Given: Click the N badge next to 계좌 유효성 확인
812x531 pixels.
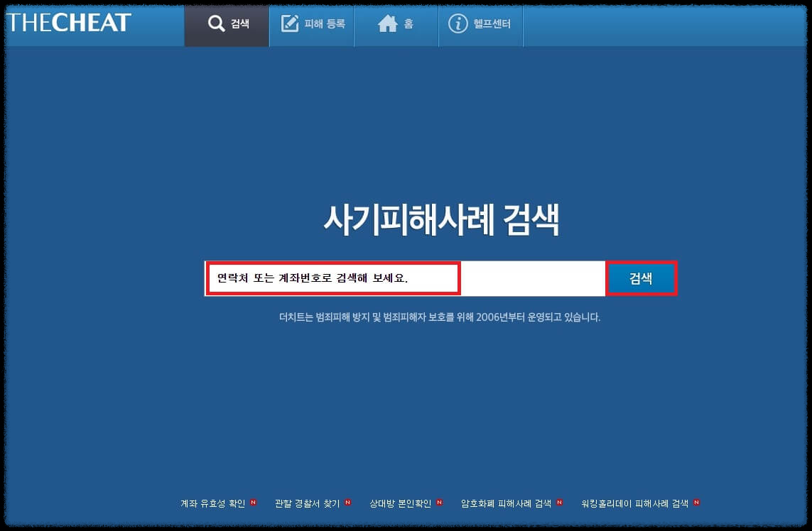Looking at the screenshot, I should (254, 503).
